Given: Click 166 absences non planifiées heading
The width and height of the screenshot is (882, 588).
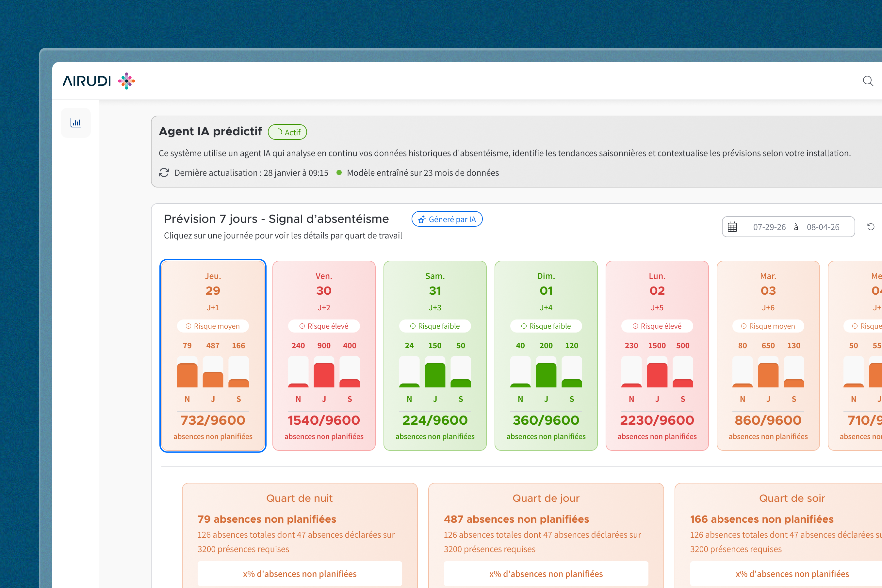Looking at the screenshot, I should 762,519.
